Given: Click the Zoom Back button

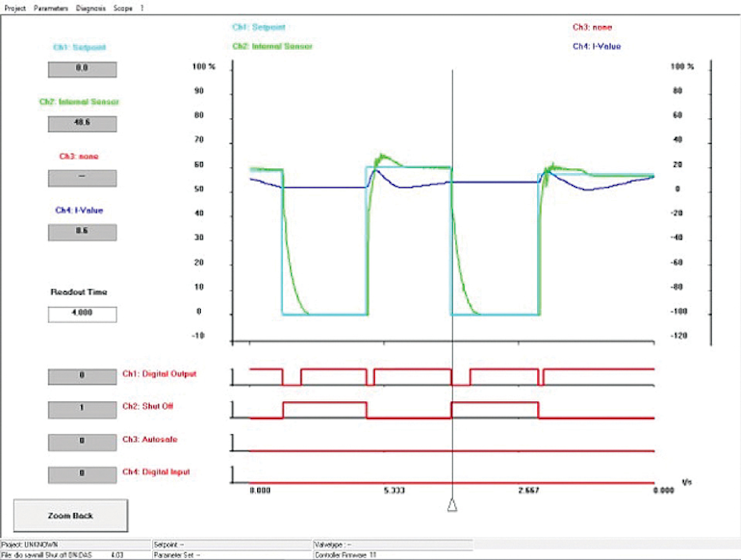Looking at the screenshot, I should [70, 515].
